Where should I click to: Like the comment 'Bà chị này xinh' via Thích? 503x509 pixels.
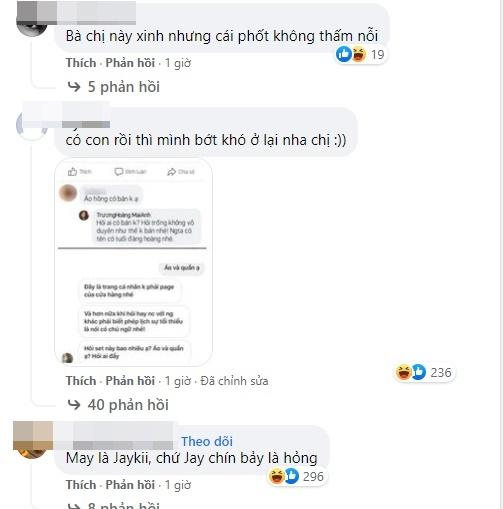click(x=81, y=63)
